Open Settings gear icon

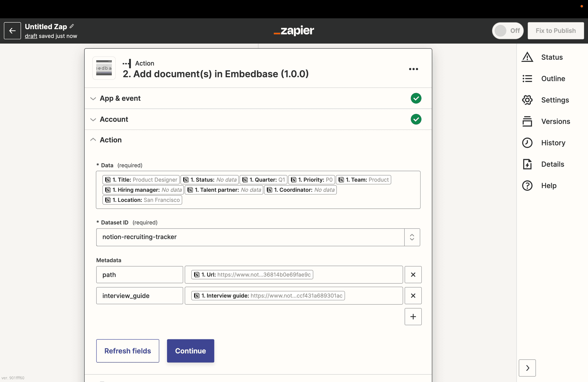[x=527, y=100]
